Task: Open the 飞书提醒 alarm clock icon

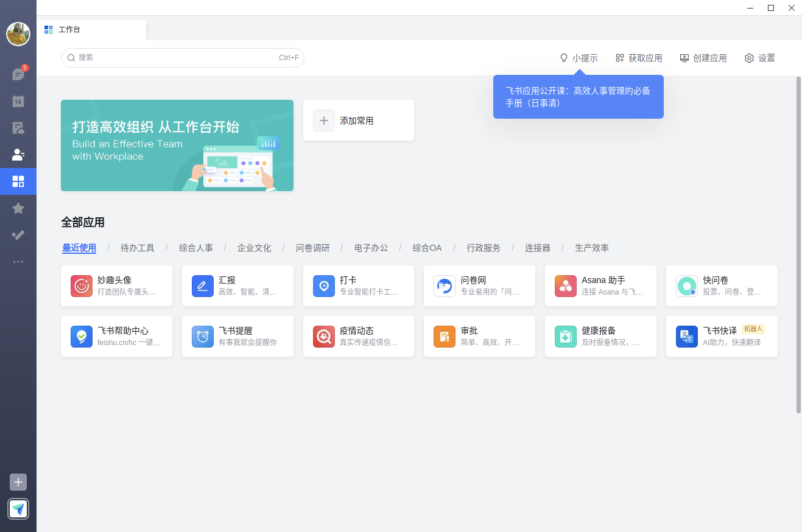Action: 203,337
